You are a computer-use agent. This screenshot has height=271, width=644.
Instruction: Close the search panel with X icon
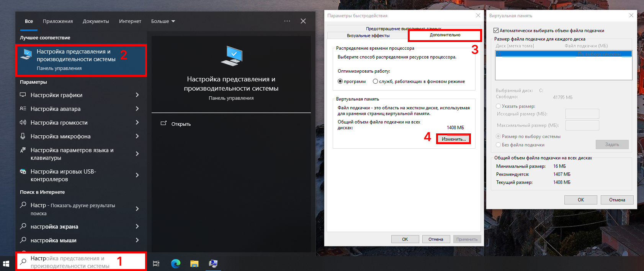coord(303,21)
